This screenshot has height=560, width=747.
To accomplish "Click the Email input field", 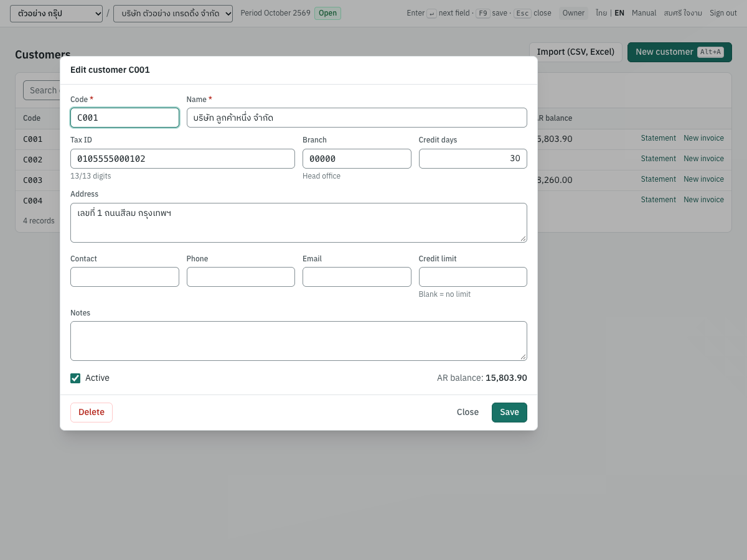I will coord(357,277).
